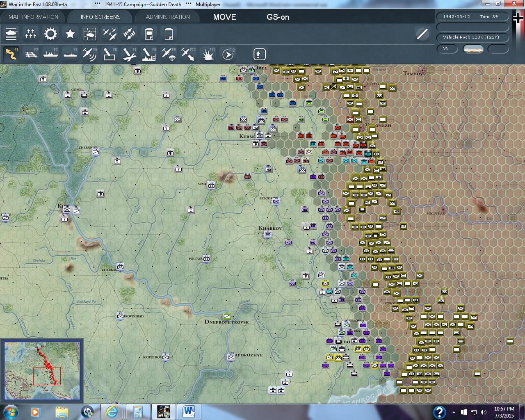Click the network tray icon
Viewport: 525px width, 420px height.
474,412
